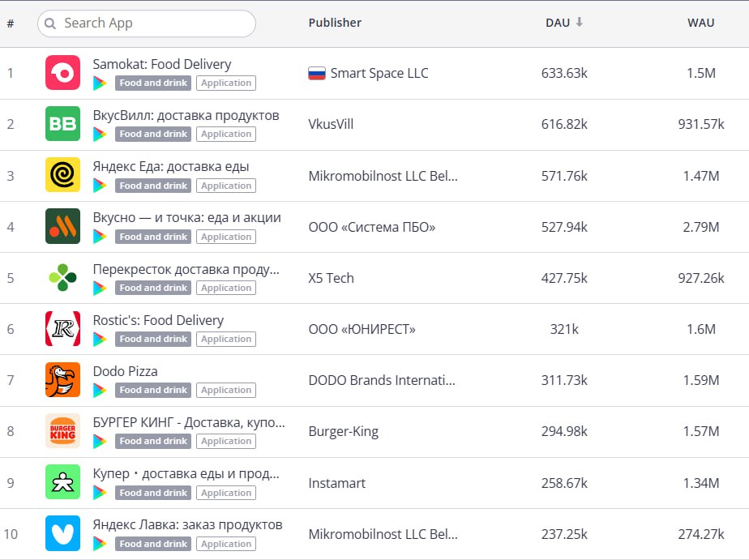Open the Samokat: Food Delivery app link
The image size is (749, 560).
point(162,64)
